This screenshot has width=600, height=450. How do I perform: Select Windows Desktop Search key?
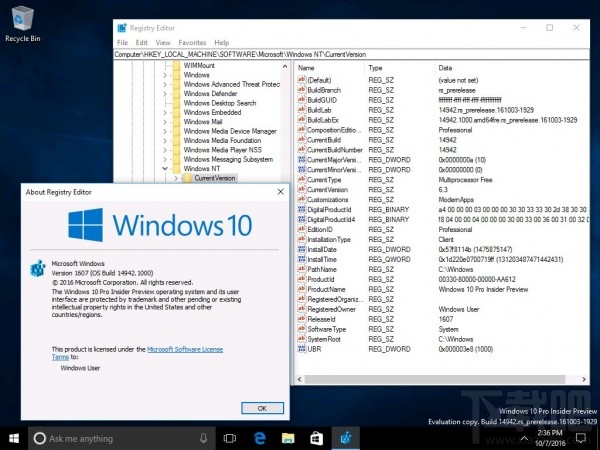[x=220, y=103]
